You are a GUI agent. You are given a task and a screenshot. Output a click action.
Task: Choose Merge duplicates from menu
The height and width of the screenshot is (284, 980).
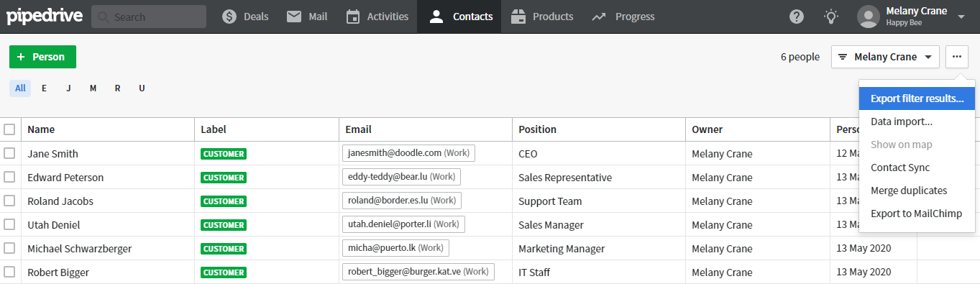[x=917, y=191]
